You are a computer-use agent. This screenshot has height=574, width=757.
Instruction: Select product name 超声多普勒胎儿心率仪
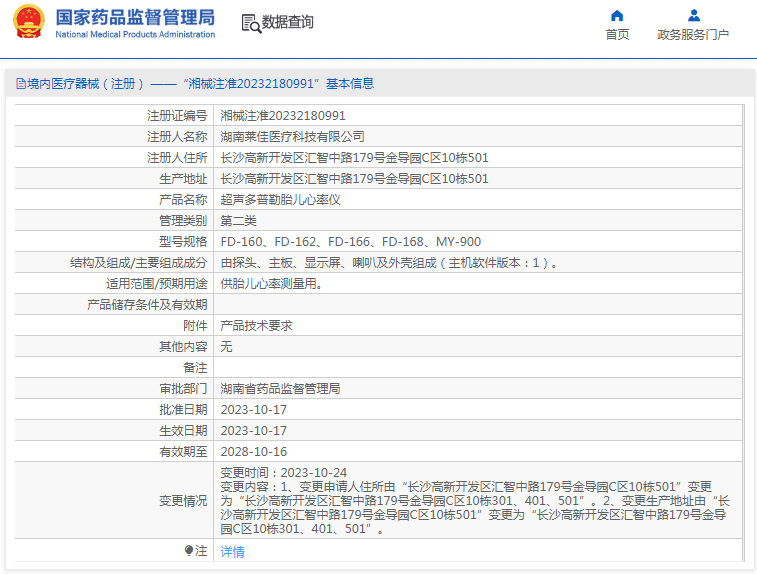click(x=280, y=200)
